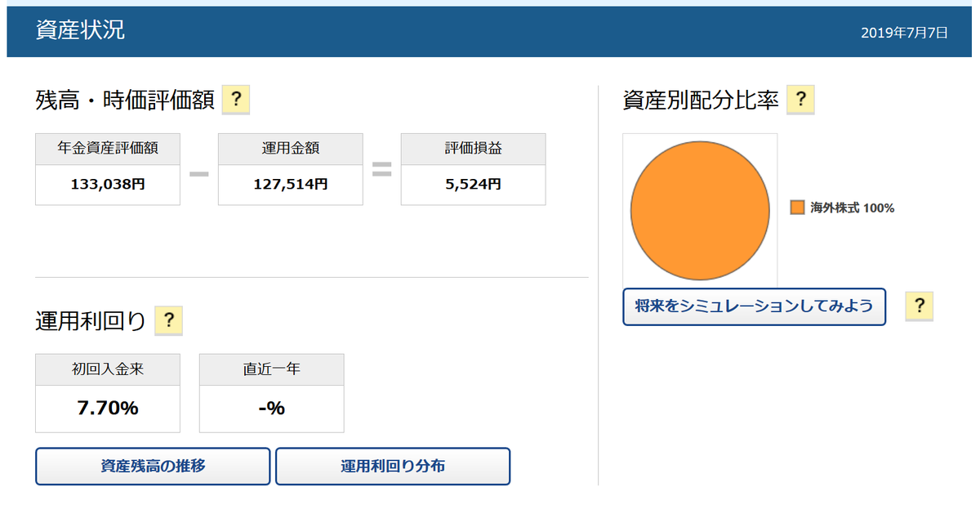The height and width of the screenshot is (505, 980).
Task: Click the 資産別配分比率 section heading
Action: point(701,100)
